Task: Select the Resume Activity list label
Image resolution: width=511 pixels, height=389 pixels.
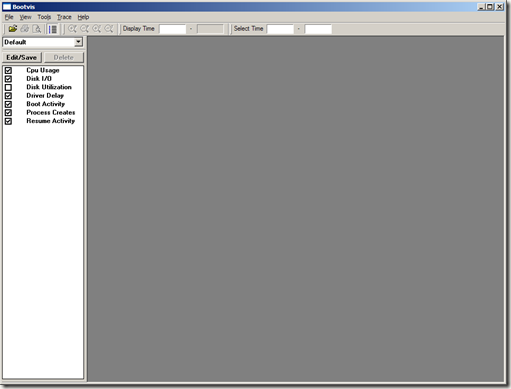Action: coord(51,121)
